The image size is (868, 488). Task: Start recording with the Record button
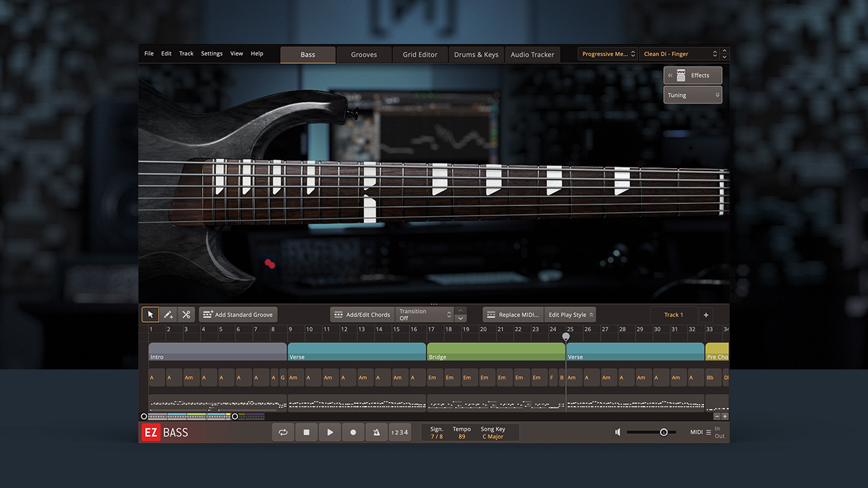[353, 432]
